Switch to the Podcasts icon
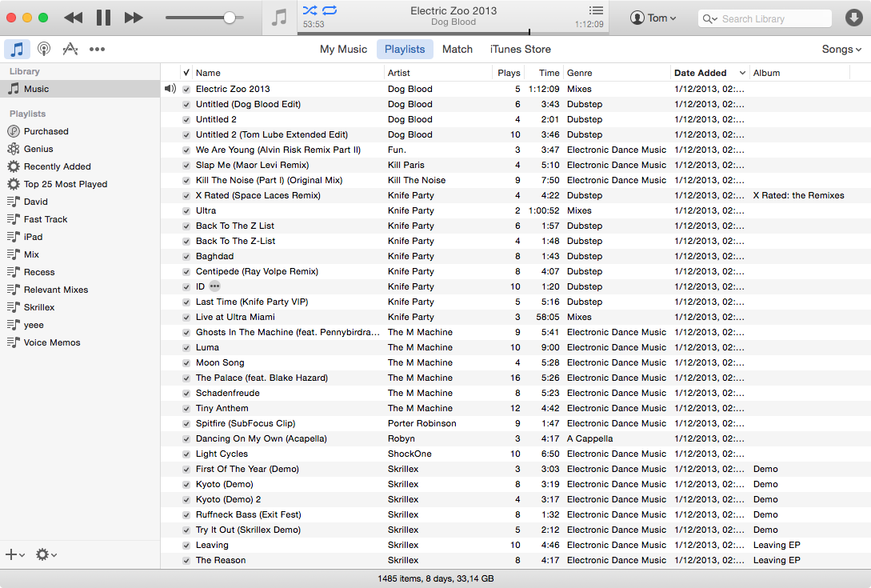871x588 pixels. (x=44, y=49)
